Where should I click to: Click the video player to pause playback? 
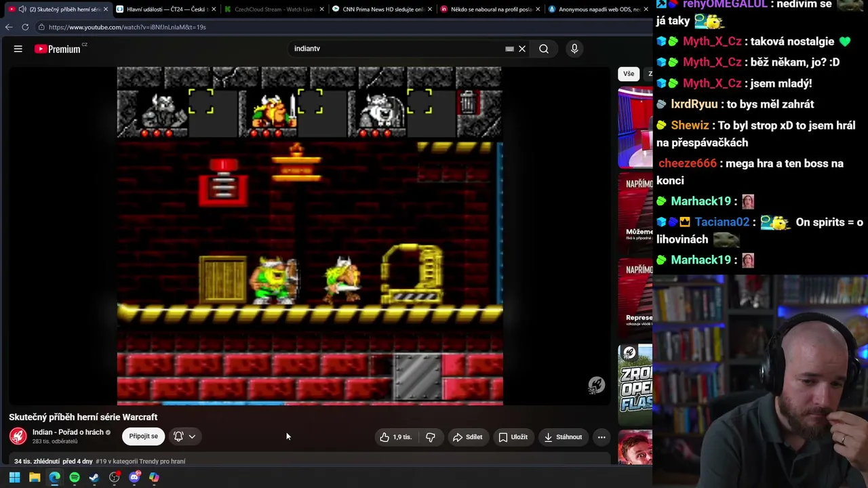coord(310,236)
